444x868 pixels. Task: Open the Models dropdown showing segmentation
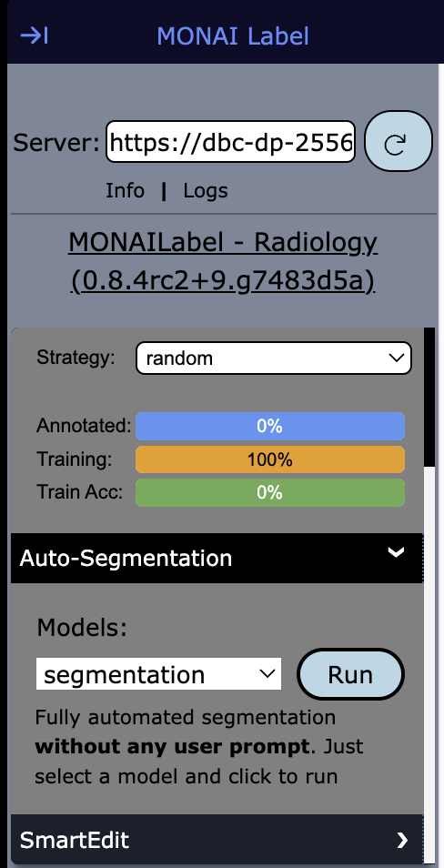coord(158,673)
